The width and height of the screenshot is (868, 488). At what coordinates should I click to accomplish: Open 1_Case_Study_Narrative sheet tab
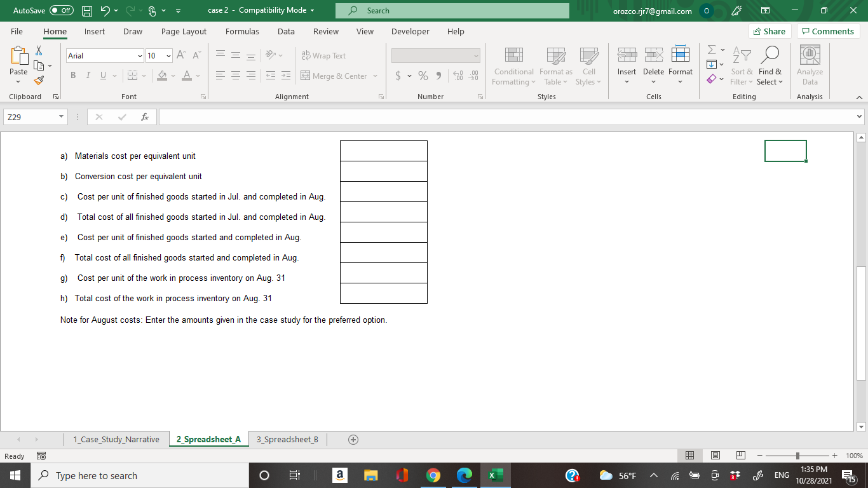[x=116, y=440]
